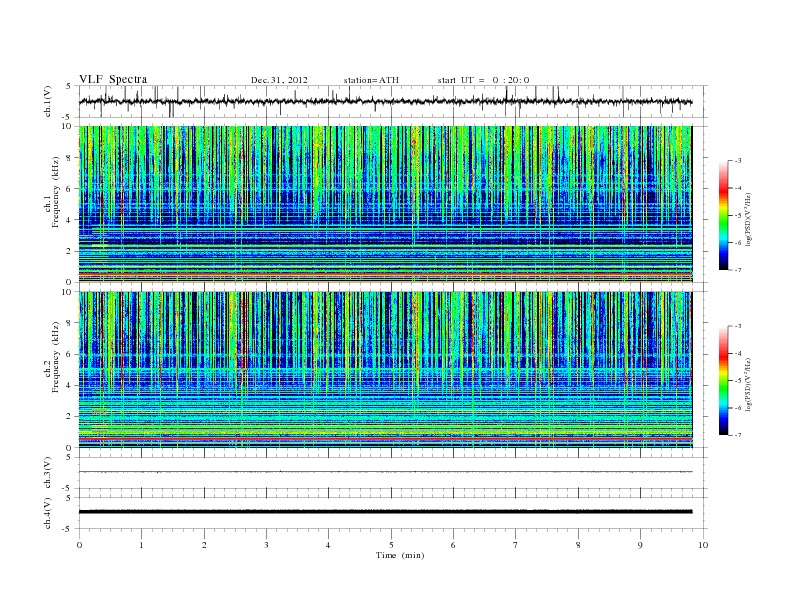Click the "2" kHz tick on the ch.2 frequency axis
792x612 pixels.
click(x=70, y=416)
